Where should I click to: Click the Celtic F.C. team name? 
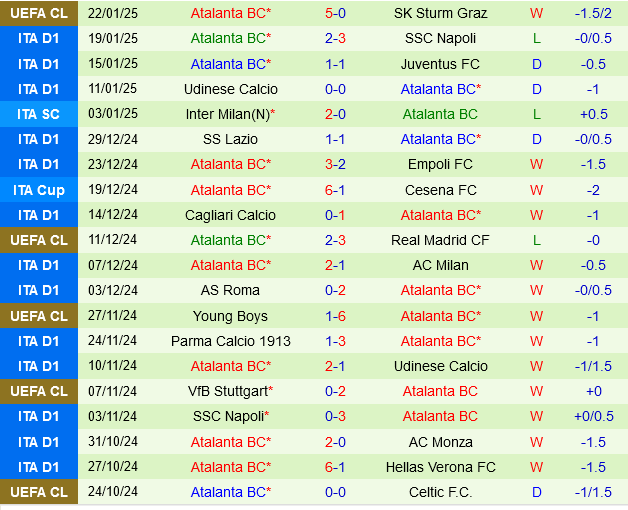pyautogui.click(x=440, y=492)
